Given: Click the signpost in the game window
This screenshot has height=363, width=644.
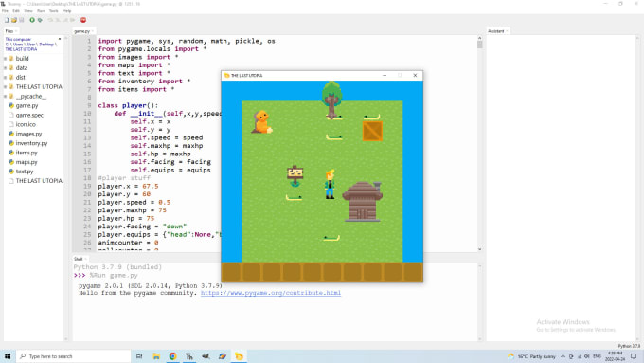Looking at the screenshot, I should tap(295, 175).
